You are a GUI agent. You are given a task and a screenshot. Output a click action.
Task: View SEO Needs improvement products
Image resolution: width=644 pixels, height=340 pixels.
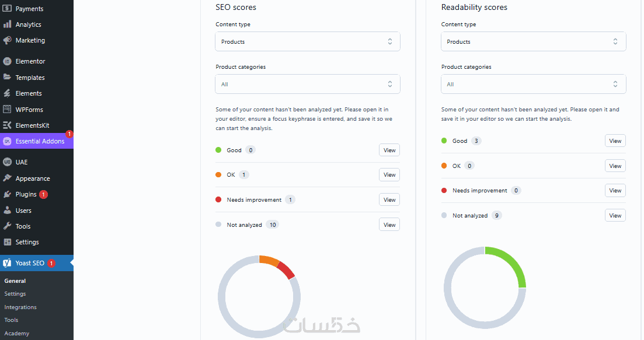tap(389, 200)
